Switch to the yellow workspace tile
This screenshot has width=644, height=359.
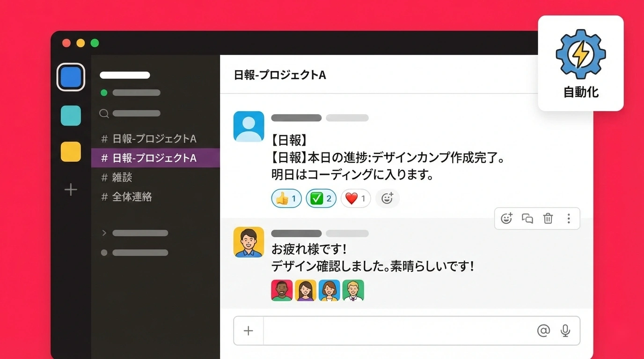point(71,152)
